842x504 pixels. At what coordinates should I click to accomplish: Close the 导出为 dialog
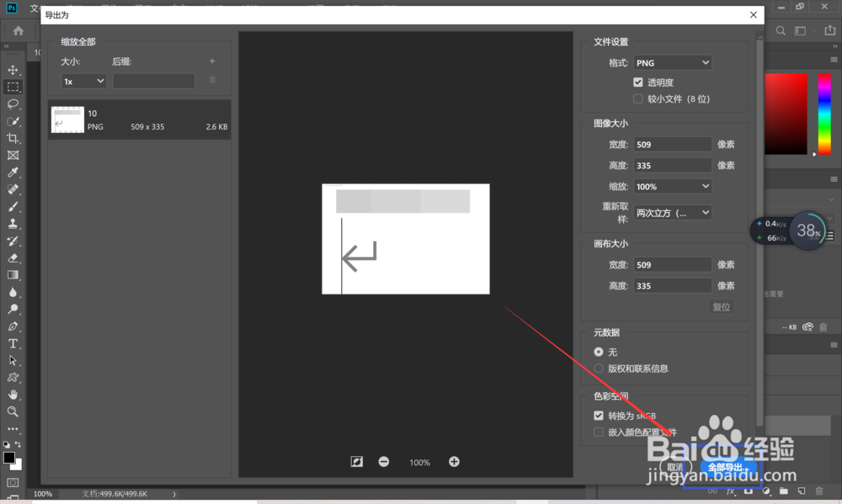pyautogui.click(x=754, y=15)
